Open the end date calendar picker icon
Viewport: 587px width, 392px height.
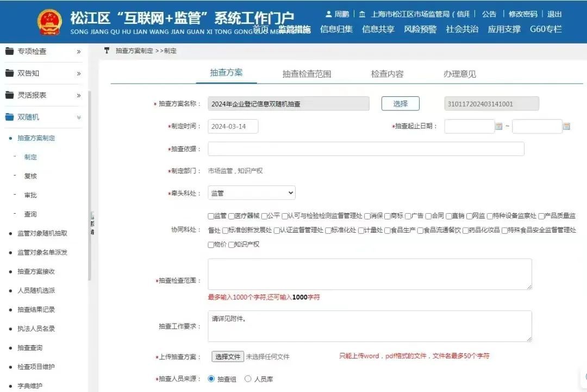click(x=566, y=127)
